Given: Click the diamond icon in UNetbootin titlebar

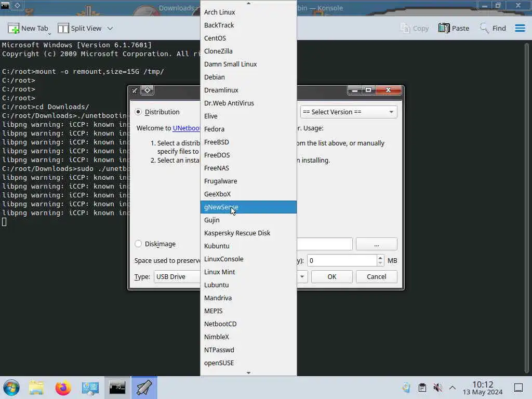Looking at the screenshot, I should click(147, 90).
